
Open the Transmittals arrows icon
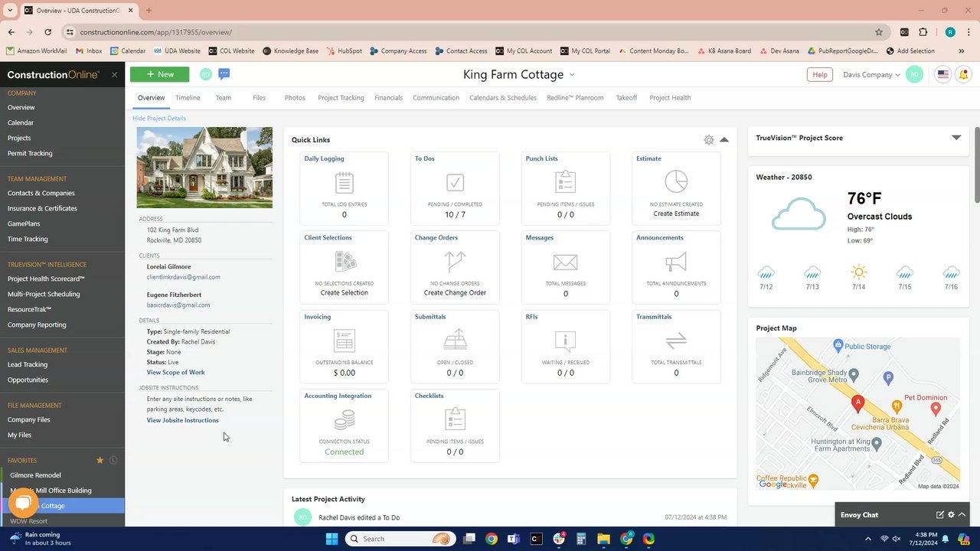[x=676, y=341]
